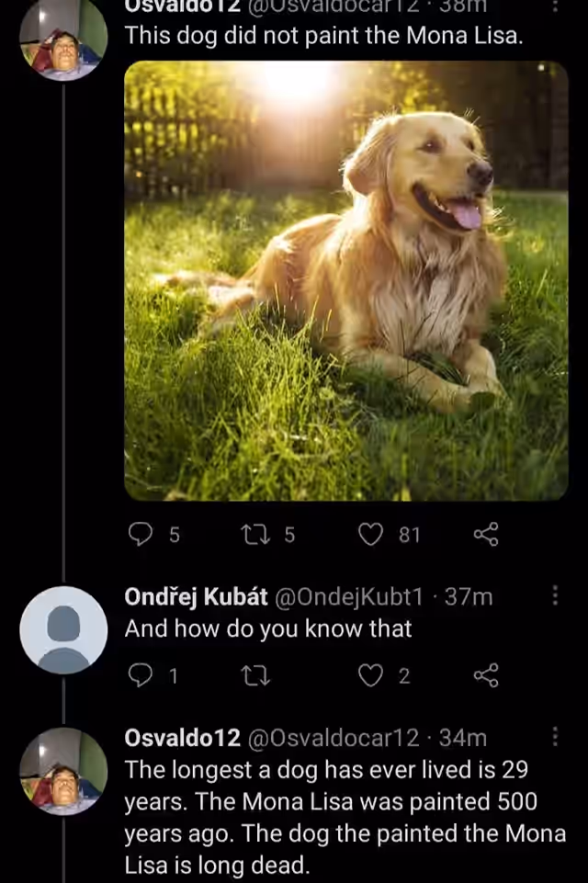Screen dimensions: 588x883
Task: Open Osvaldo12 name on 34m reply
Action: coord(183,738)
